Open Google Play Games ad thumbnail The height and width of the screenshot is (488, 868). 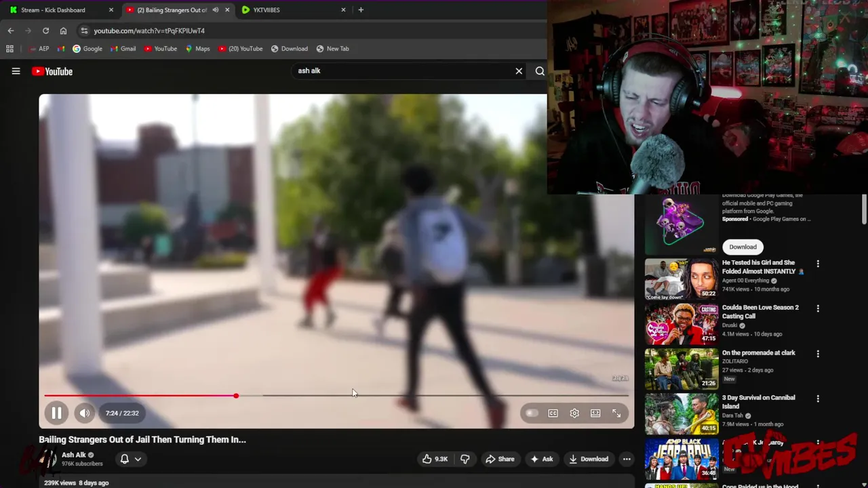681,224
